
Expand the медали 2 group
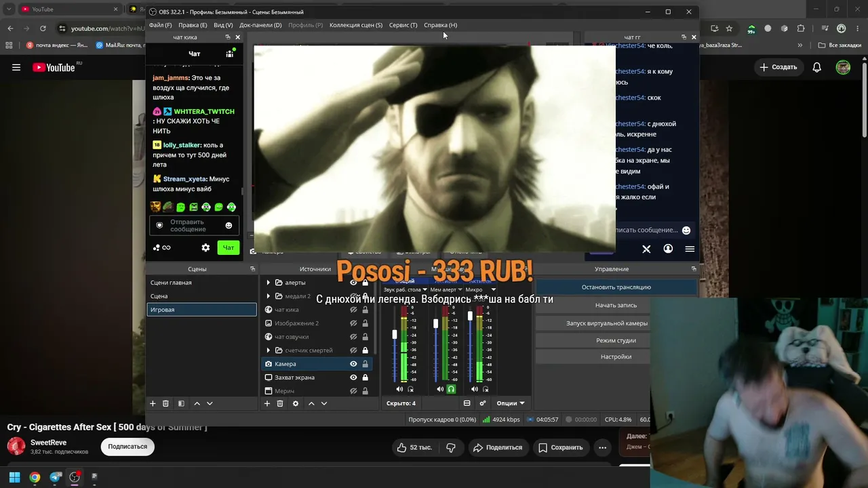click(269, 296)
